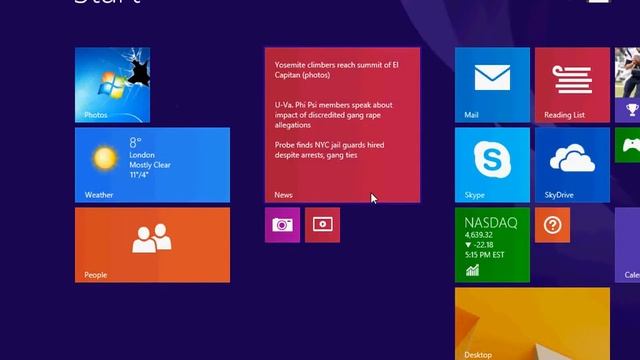This screenshot has height=360, width=640.
Task: Open the green Games controller tile
Action: click(628, 145)
